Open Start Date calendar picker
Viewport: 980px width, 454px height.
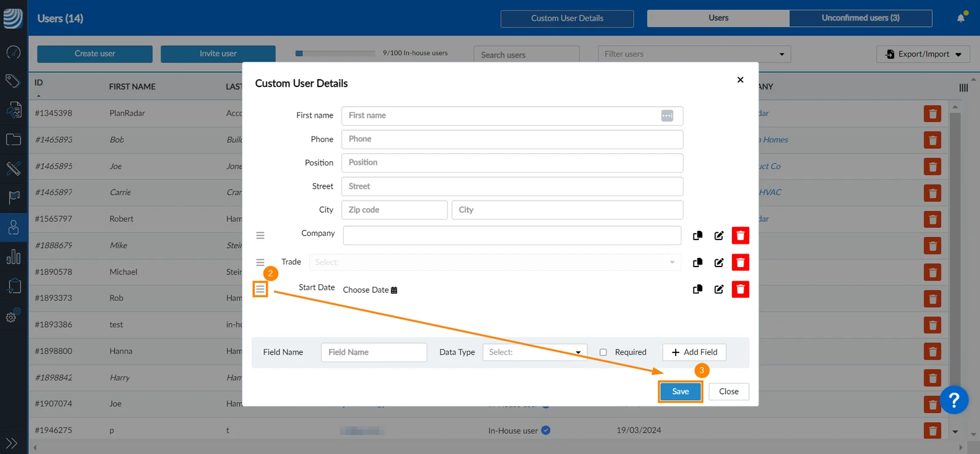394,290
